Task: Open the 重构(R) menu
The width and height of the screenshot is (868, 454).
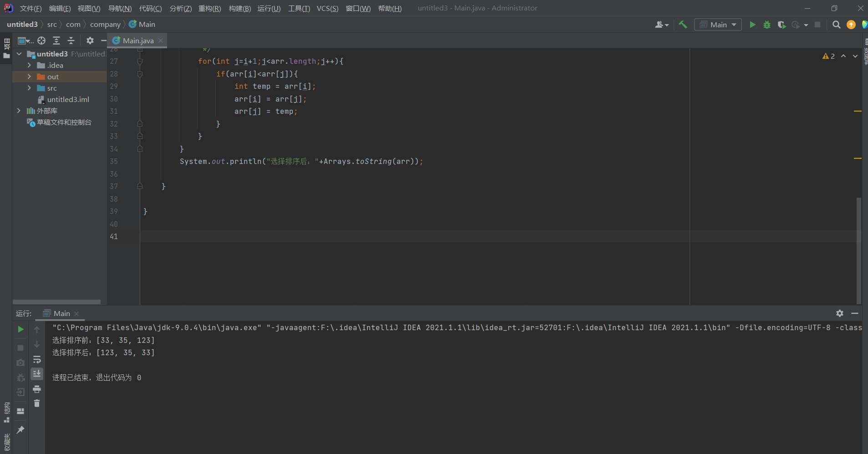Action: [x=210, y=8]
